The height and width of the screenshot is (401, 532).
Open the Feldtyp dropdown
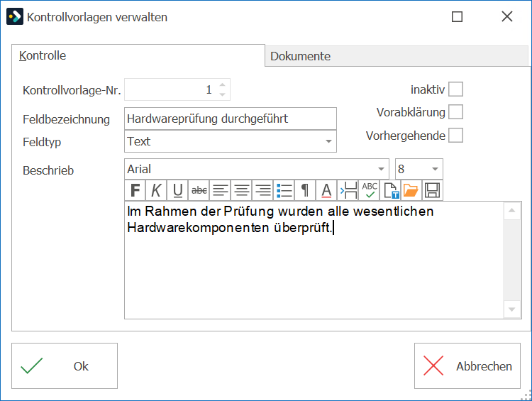point(328,141)
